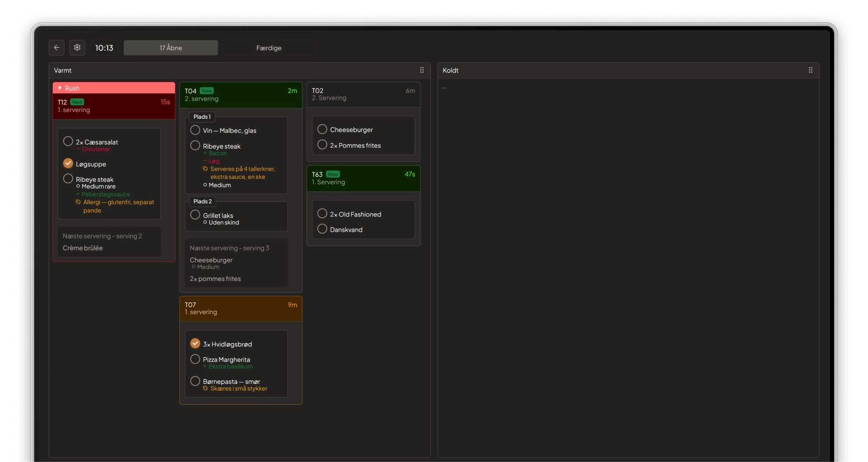868x462 pixels.
Task: Open the Varmt panel drag handle menu
Action: [x=422, y=70]
